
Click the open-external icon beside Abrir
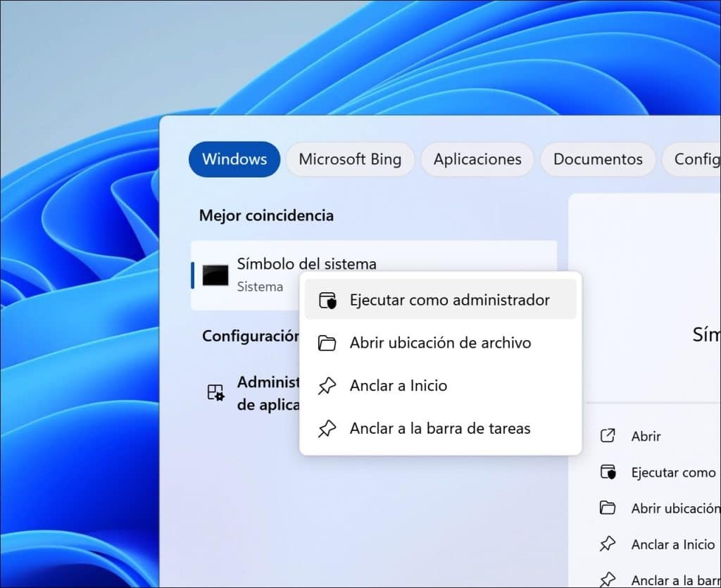click(608, 435)
